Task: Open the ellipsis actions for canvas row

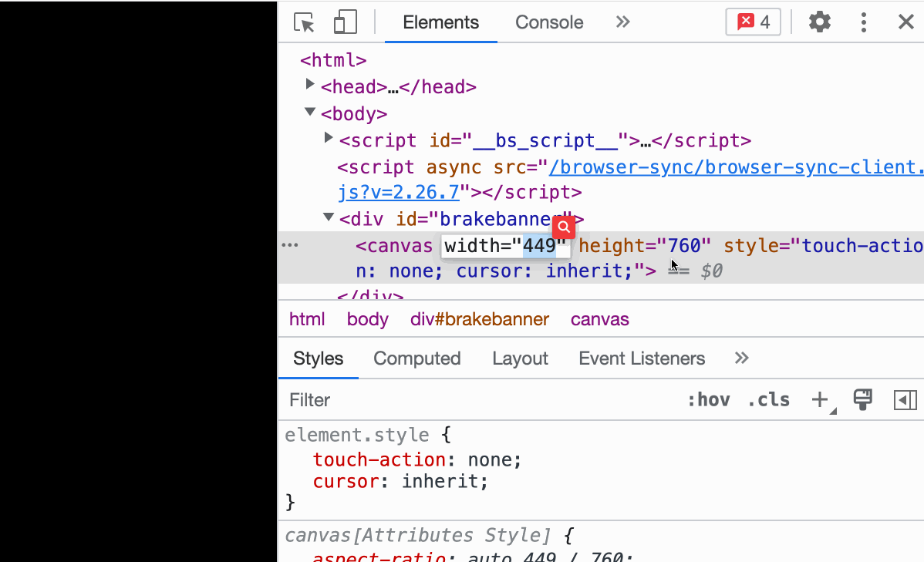Action: (x=290, y=245)
